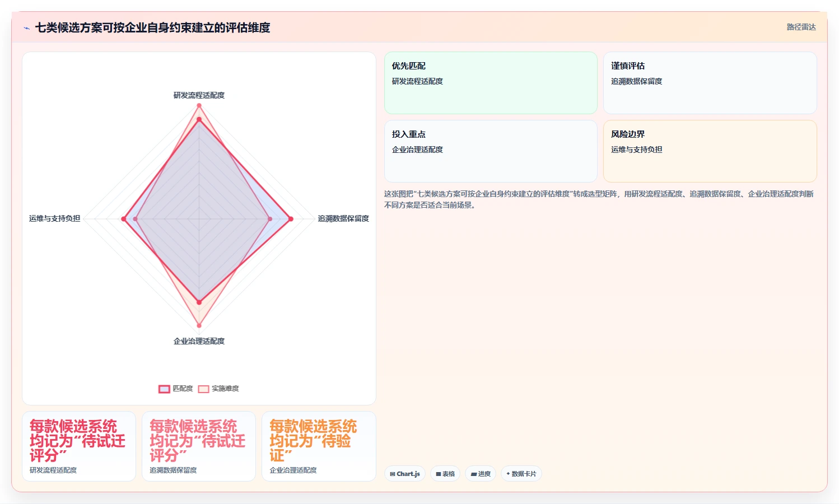
Task: Click the description paragraph starting 这张图把
Action: click(x=599, y=199)
